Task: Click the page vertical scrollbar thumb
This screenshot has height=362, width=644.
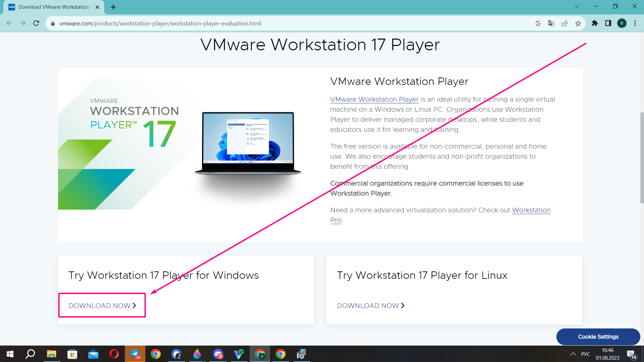Action: (x=642, y=158)
